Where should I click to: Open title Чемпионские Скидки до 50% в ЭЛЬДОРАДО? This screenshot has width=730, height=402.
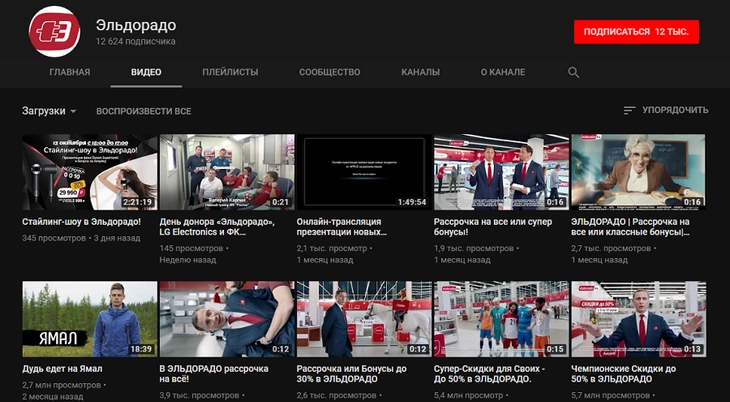tap(623, 374)
